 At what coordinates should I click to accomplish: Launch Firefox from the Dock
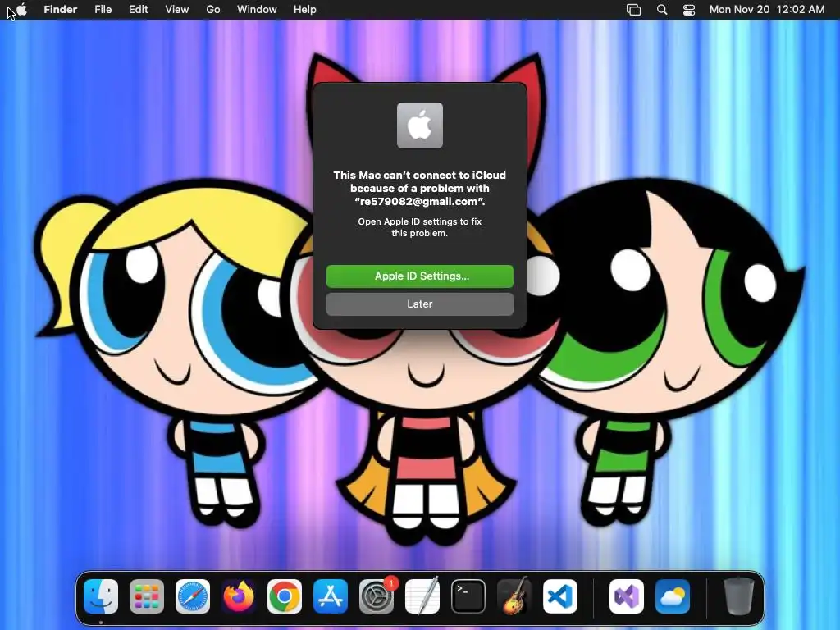[x=239, y=596]
